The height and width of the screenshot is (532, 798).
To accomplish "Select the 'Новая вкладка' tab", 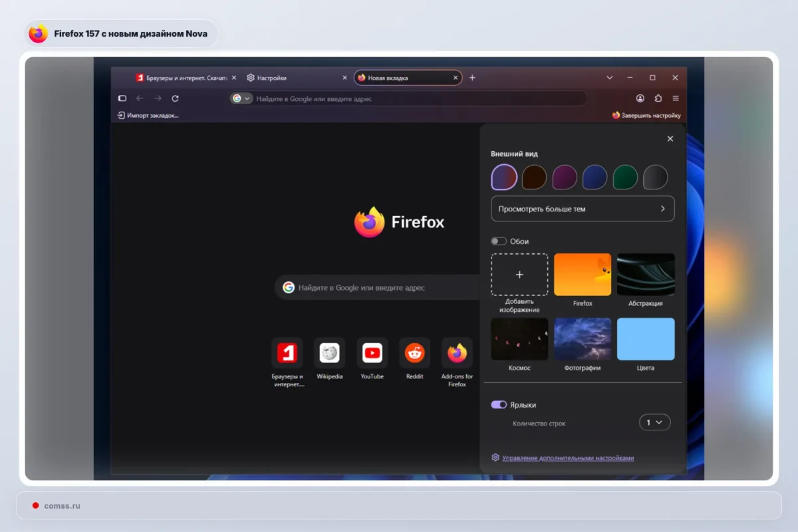I will [408, 78].
